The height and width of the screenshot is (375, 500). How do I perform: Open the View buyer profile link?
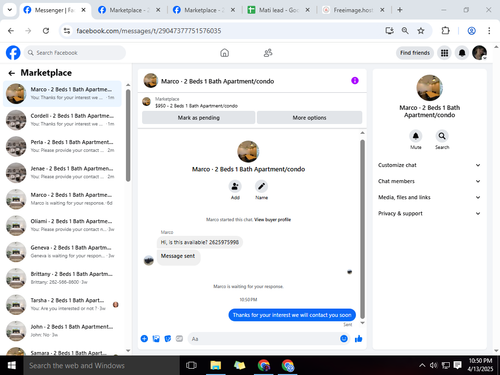click(x=272, y=220)
